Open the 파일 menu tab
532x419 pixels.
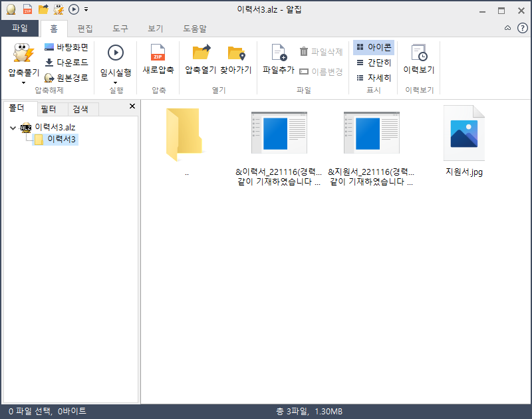(20, 28)
